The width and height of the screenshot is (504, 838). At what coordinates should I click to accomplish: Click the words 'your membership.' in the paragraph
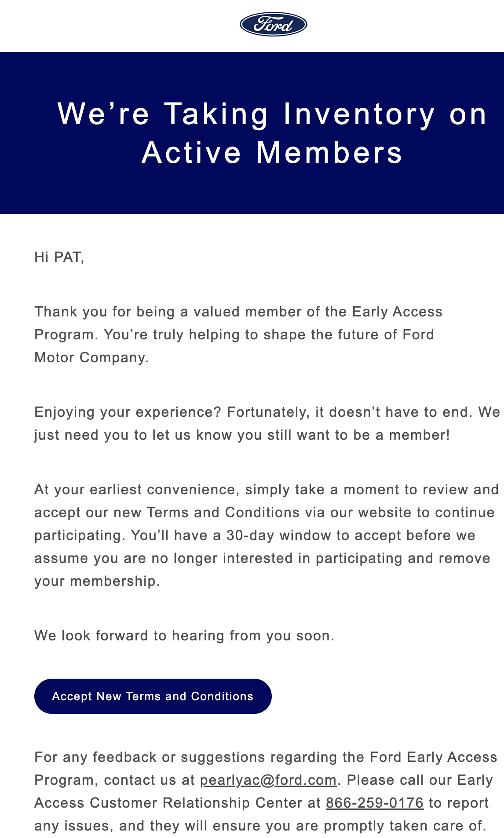pyautogui.click(x=97, y=581)
